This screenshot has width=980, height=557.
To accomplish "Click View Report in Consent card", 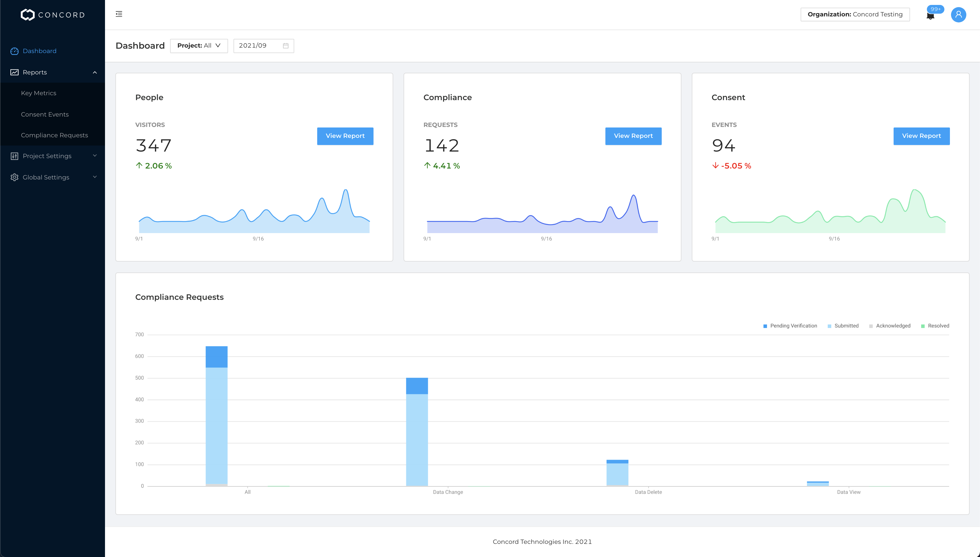I will (921, 136).
